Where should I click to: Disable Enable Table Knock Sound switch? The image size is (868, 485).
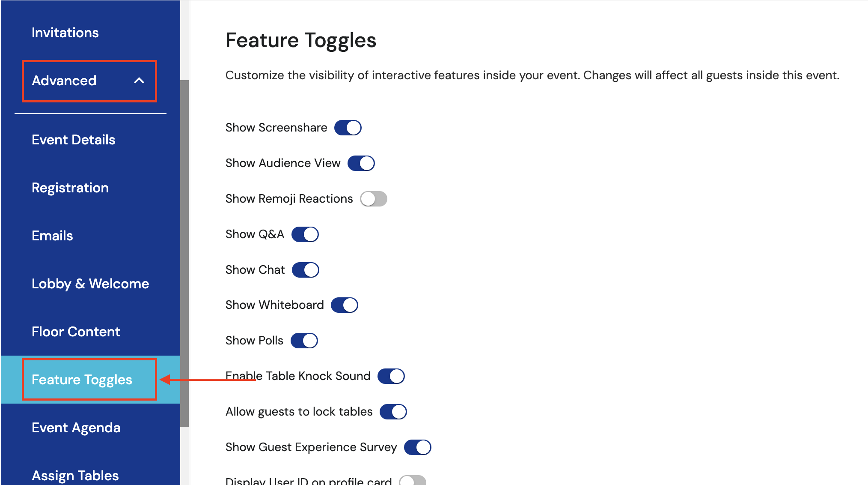click(391, 376)
